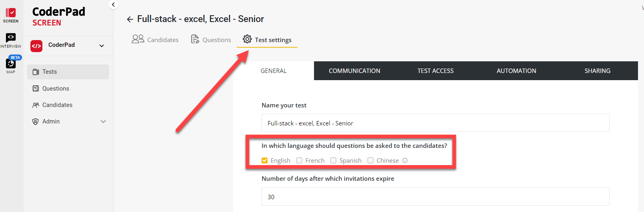Viewport: 644px width, 212px height.
Task: Click the Screen product icon
Action: [x=11, y=13]
